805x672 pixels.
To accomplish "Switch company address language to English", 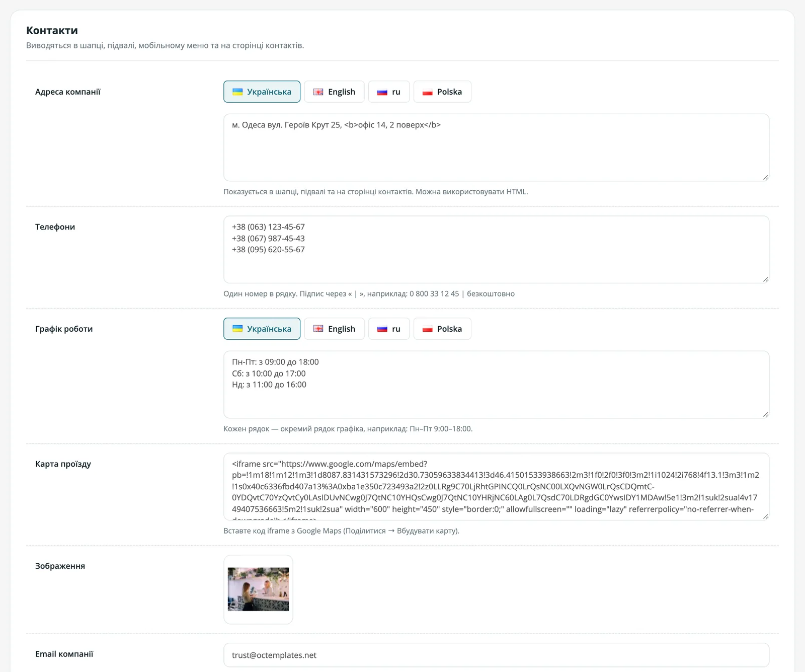I will pyautogui.click(x=334, y=92).
